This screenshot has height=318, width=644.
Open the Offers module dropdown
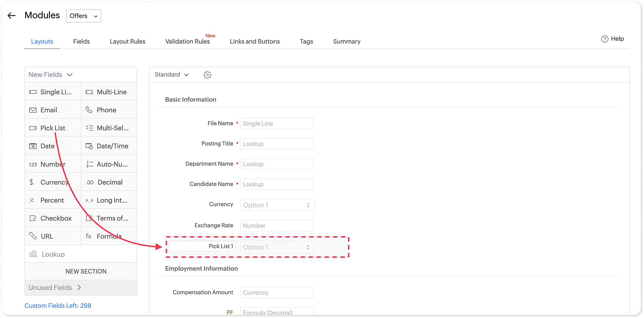coord(83,16)
